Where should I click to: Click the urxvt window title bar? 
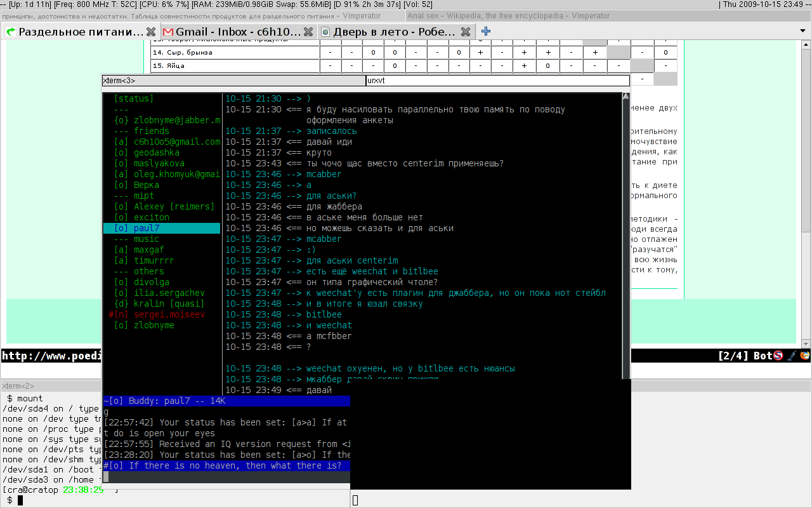(497, 81)
